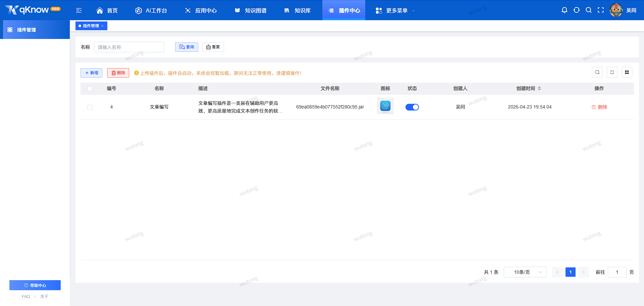The height and width of the screenshot is (306, 644).
Task: Check the row 4 文章编写 checkbox
Action: coord(90,107)
